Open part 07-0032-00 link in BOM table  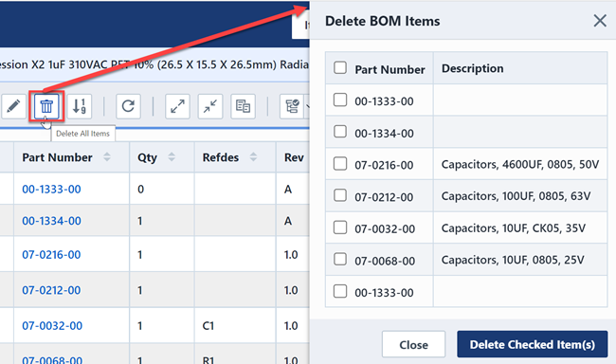[52, 326]
